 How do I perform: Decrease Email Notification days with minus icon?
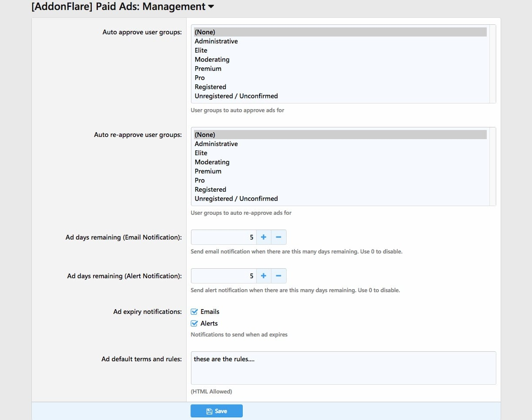coord(278,237)
